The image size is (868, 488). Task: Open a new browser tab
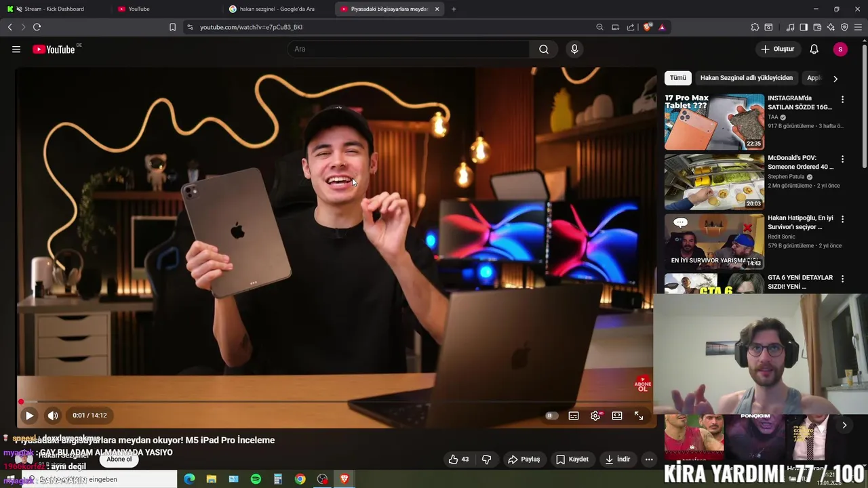click(454, 9)
